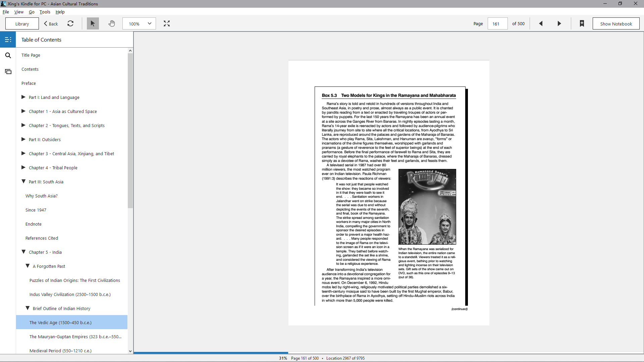The height and width of the screenshot is (362, 644).
Task: Click the Library button
Action: click(22, 23)
